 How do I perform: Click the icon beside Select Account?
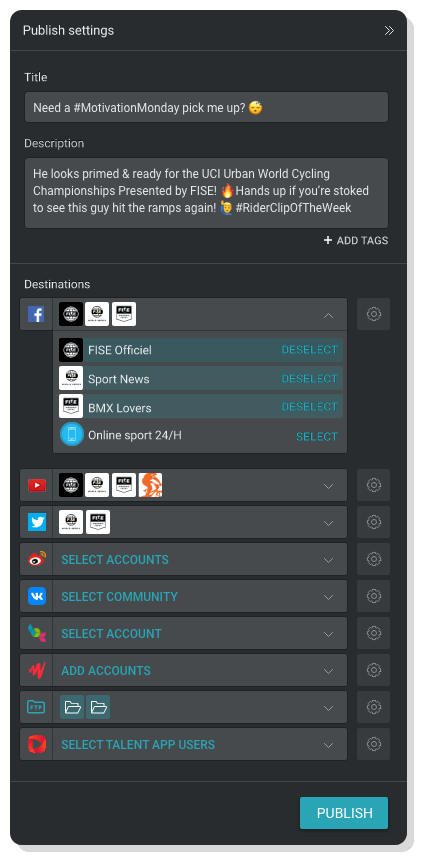(37, 633)
